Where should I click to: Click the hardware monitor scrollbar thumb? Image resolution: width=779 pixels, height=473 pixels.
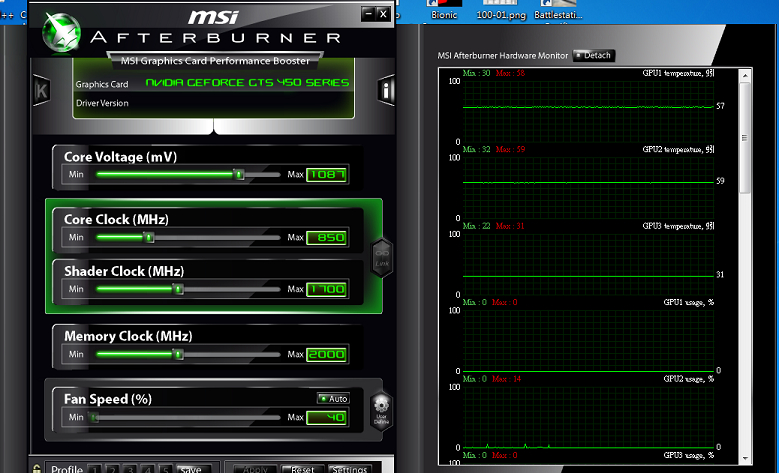click(x=745, y=138)
